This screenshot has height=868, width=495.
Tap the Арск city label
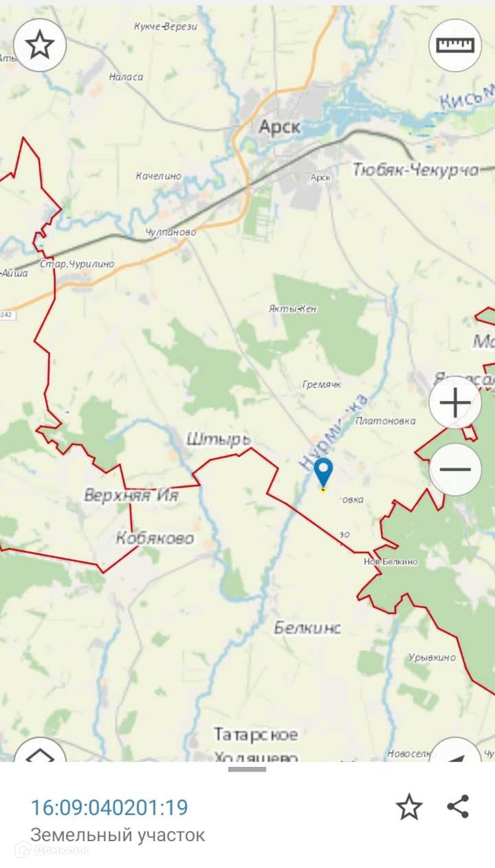coord(280,127)
